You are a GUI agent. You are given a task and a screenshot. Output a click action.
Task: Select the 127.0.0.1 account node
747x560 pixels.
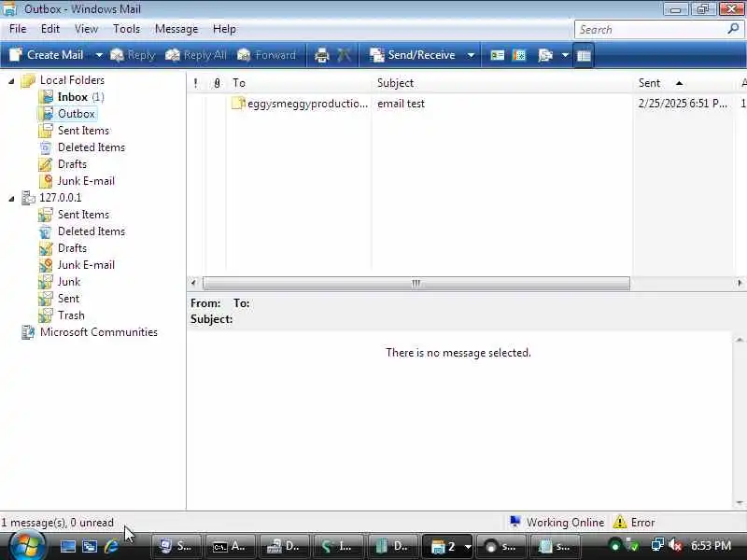click(x=60, y=198)
